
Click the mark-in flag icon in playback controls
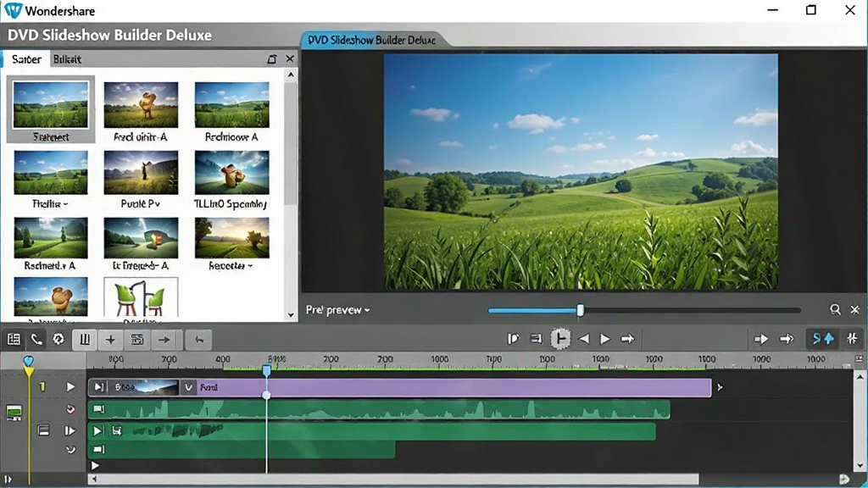[x=513, y=339]
